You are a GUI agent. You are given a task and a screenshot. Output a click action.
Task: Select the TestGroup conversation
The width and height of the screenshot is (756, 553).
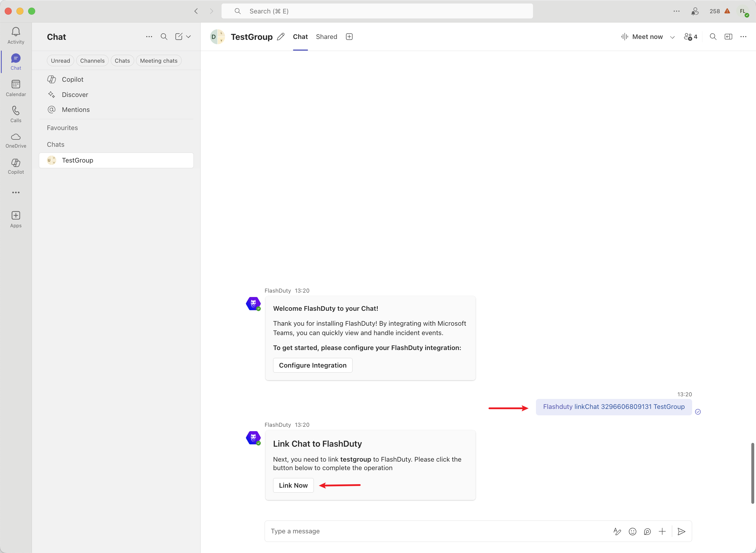[x=116, y=160]
